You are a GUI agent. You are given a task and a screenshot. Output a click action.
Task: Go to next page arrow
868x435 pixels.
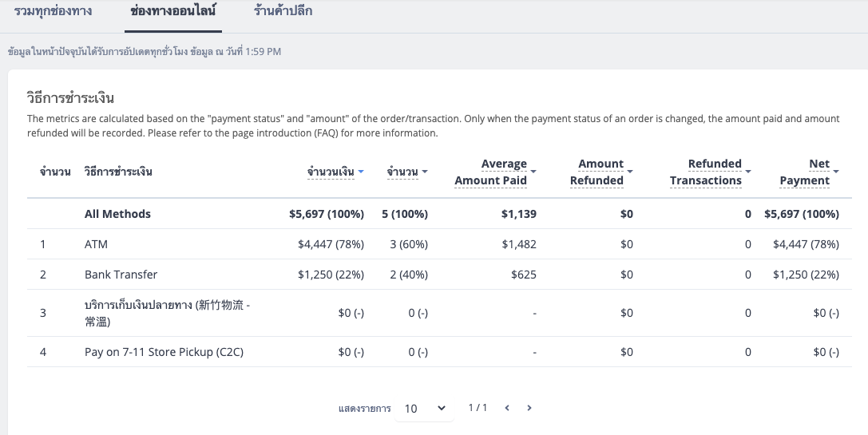(529, 408)
